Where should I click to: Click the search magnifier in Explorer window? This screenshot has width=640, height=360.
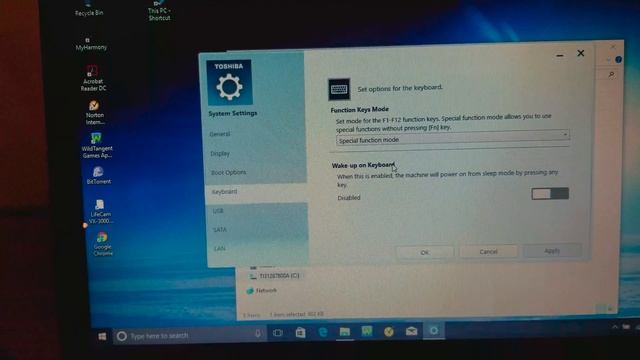pyautogui.click(x=611, y=74)
